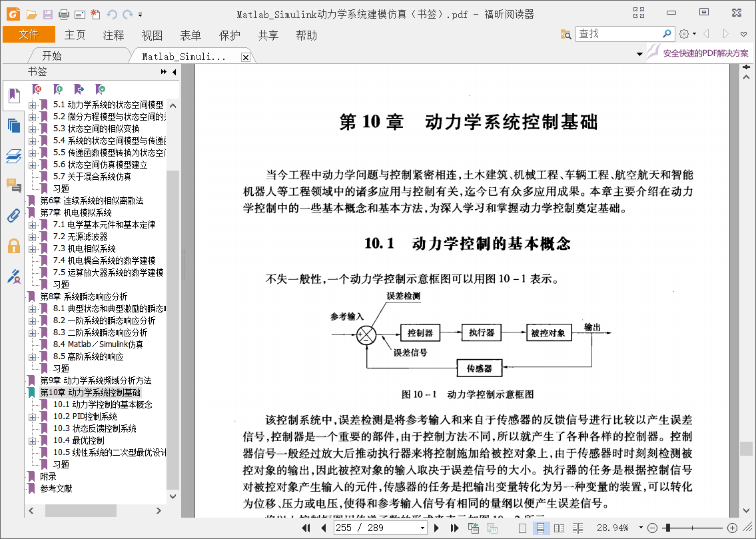Select continuous page view mode
The image size is (756, 539).
pos(540,528)
